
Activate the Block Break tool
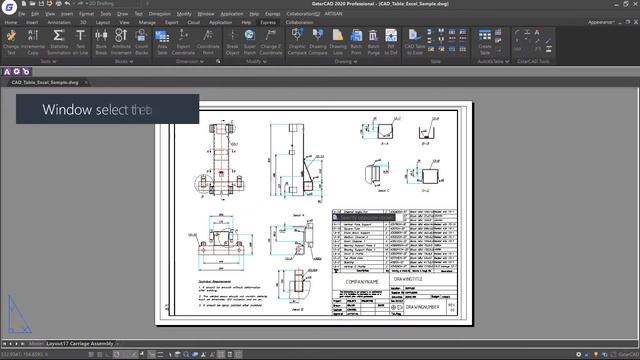(101, 42)
